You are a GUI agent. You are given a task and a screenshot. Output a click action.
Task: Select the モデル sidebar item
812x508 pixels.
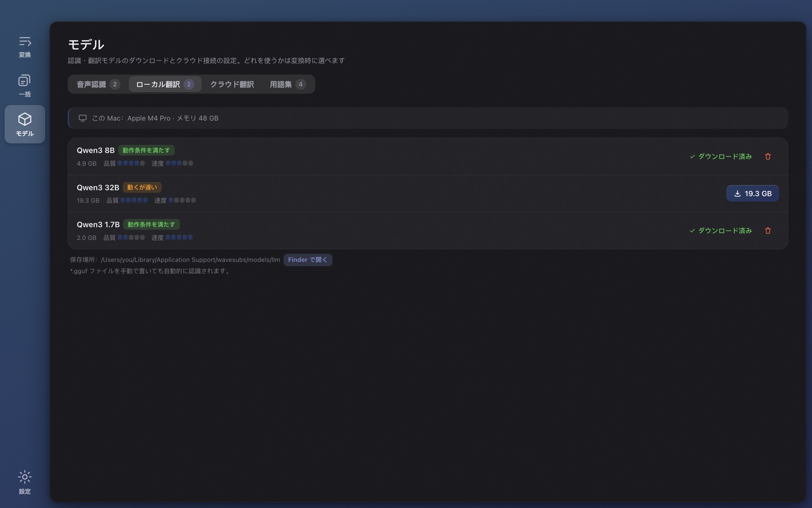tap(25, 124)
